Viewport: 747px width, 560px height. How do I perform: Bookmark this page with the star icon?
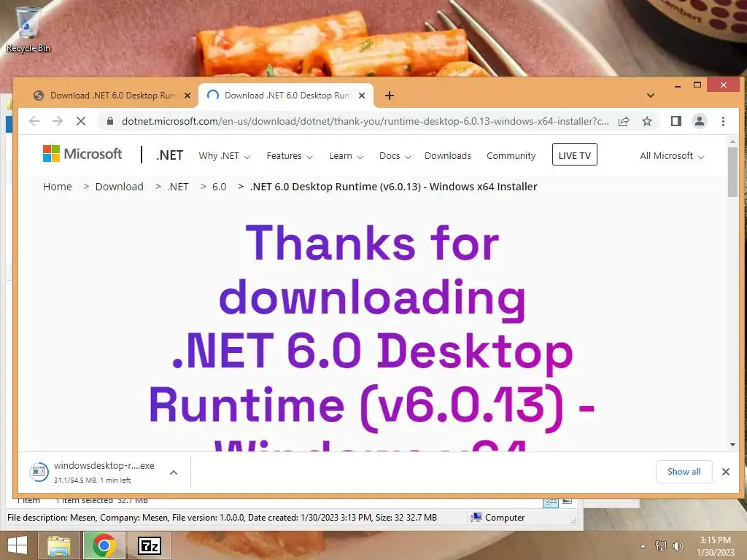coord(647,121)
